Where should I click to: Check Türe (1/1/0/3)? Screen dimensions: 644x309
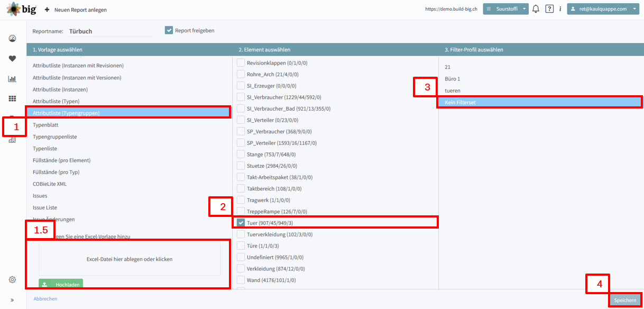click(241, 246)
